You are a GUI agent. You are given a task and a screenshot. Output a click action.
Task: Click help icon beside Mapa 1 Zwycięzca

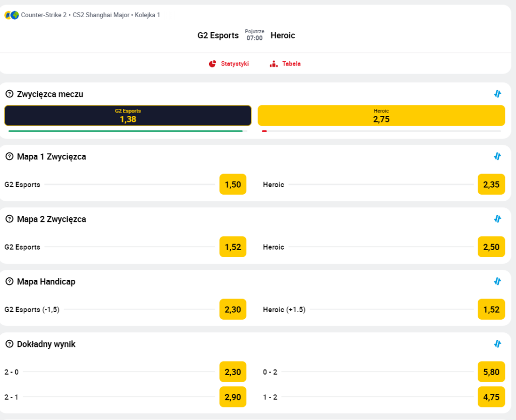click(9, 156)
